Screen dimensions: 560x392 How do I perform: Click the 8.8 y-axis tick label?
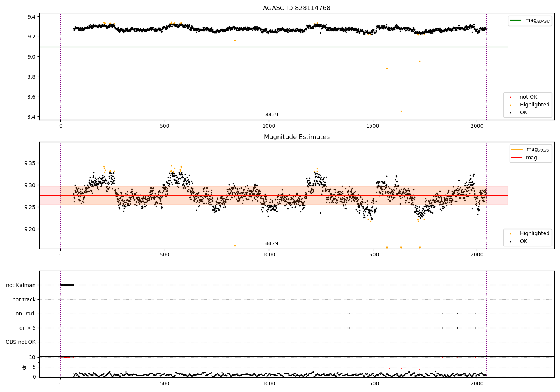[31, 77]
